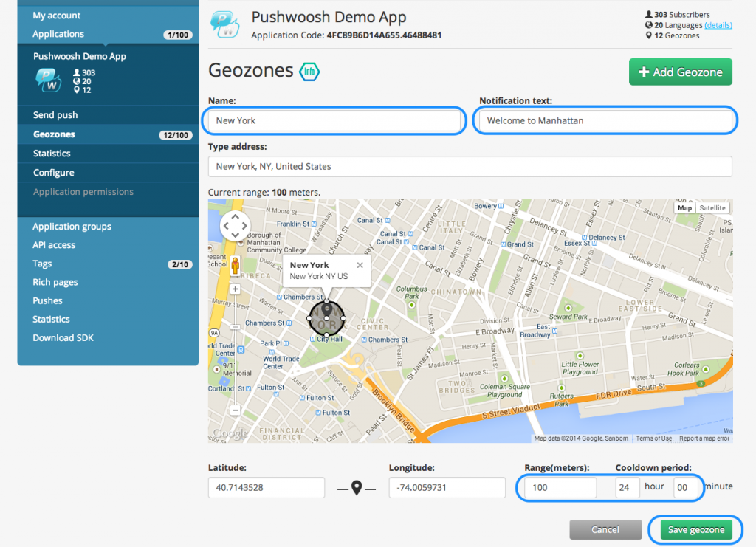Viewport: 756px width, 547px height.
Task: Click the Latitude input field
Action: click(x=266, y=488)
